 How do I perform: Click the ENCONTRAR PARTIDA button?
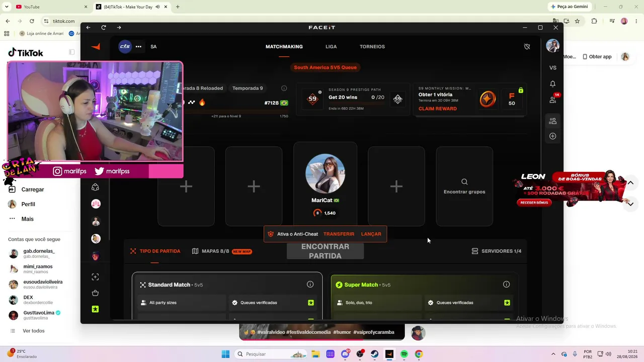tap(325, 251)
